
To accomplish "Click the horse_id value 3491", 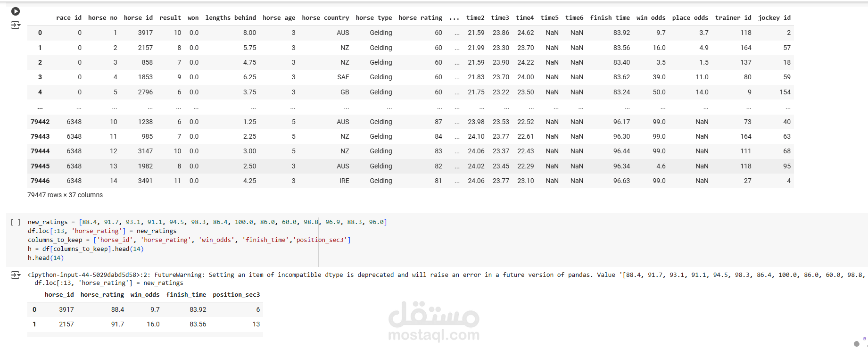I will [x=145, y=181].
